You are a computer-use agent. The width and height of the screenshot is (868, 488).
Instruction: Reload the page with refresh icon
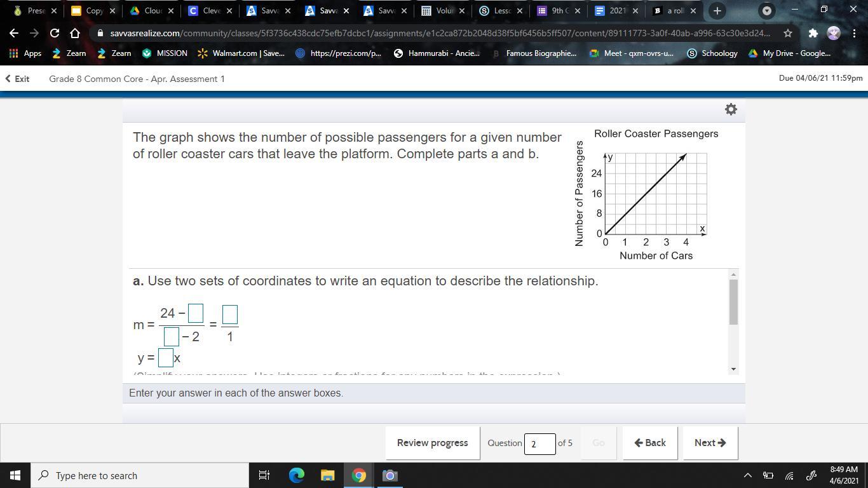click(x=55, y=33)
